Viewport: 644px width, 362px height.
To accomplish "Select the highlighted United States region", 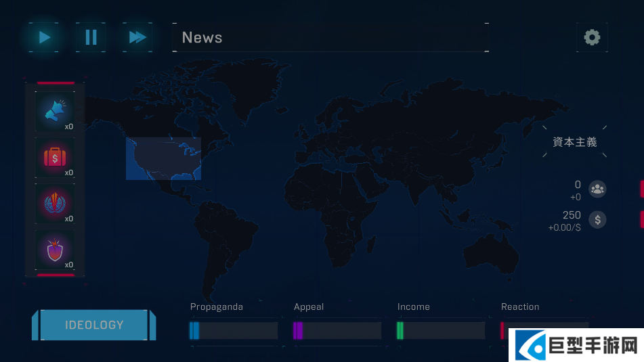I will [x=163, y=158].
